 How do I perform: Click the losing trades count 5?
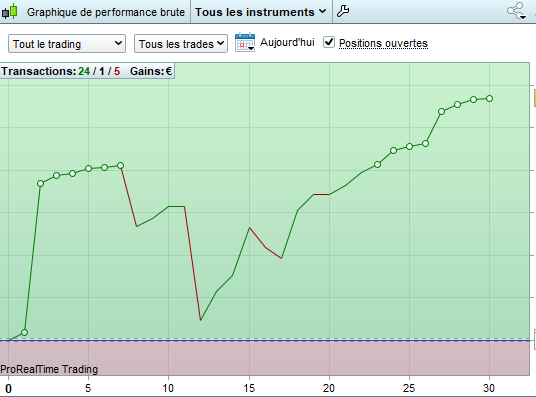(x=117, y=71)
